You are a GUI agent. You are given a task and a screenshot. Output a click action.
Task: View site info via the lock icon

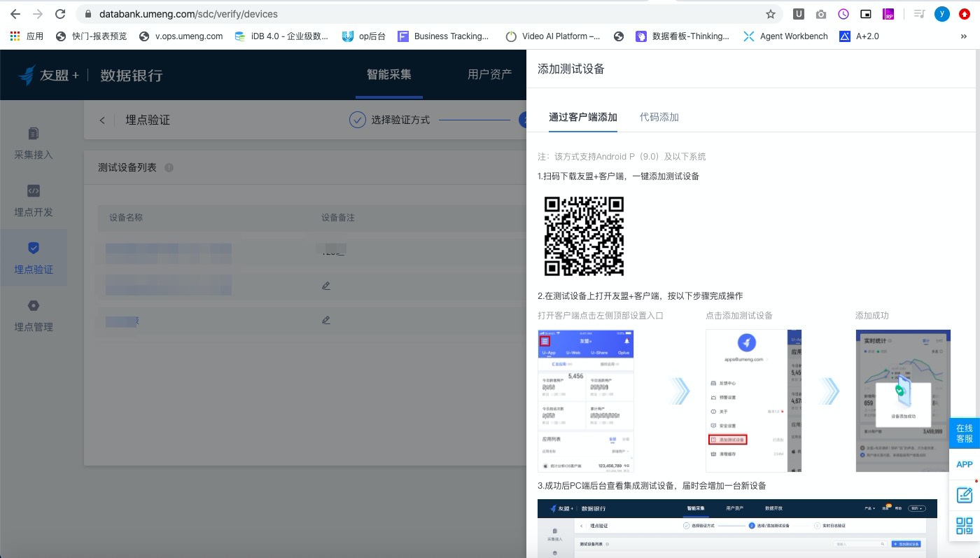88,14
